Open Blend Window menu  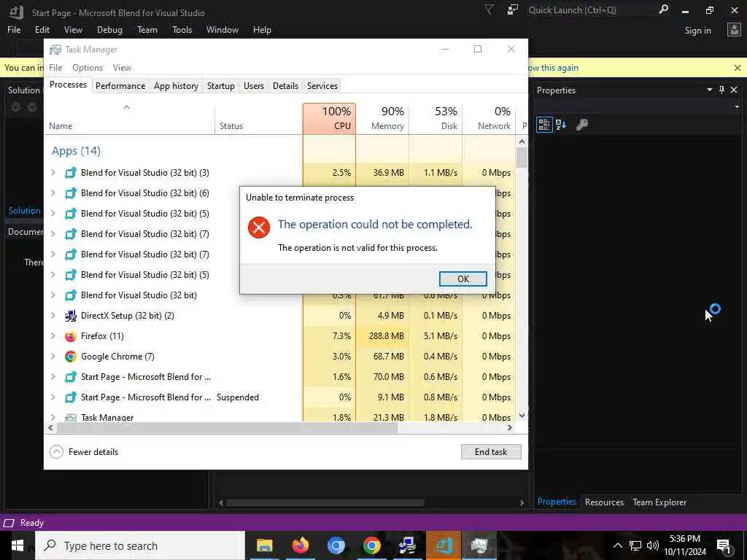point(222,29)
